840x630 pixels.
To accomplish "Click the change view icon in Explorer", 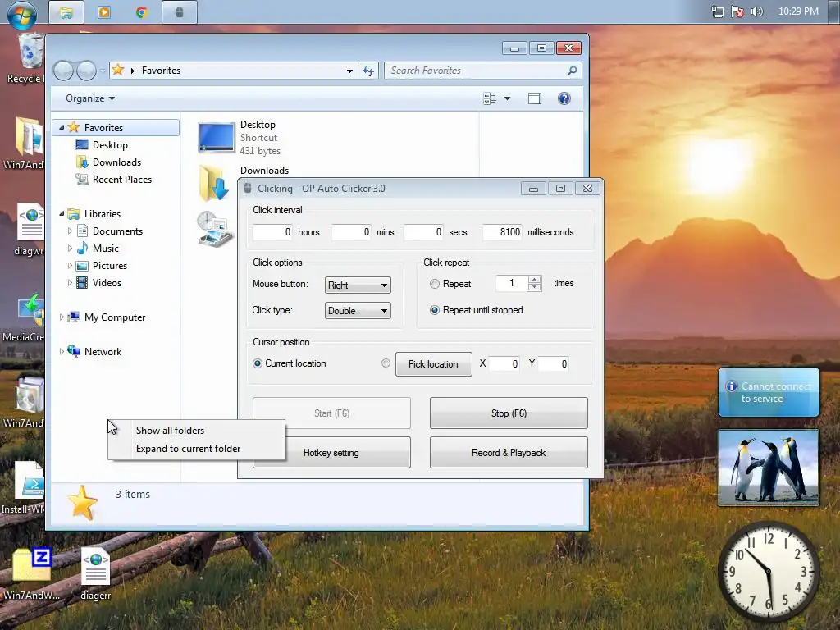I will (x=490, y=98).
